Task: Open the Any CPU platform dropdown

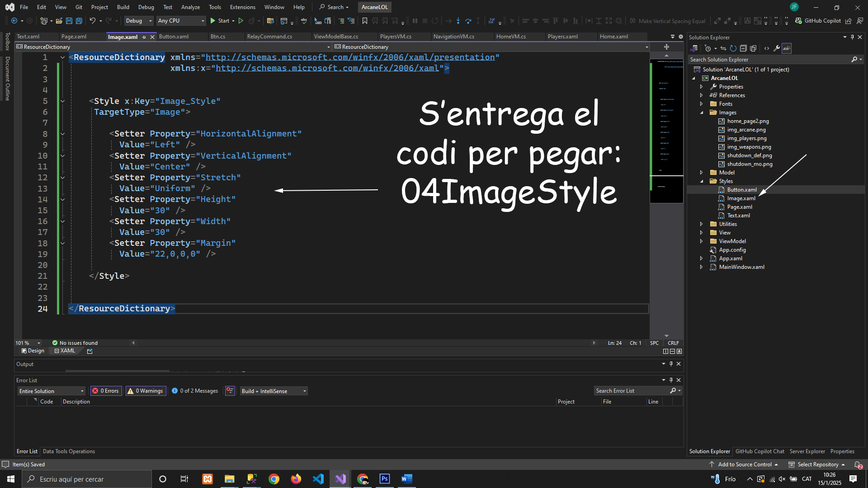Action: (x=181, y=21)
